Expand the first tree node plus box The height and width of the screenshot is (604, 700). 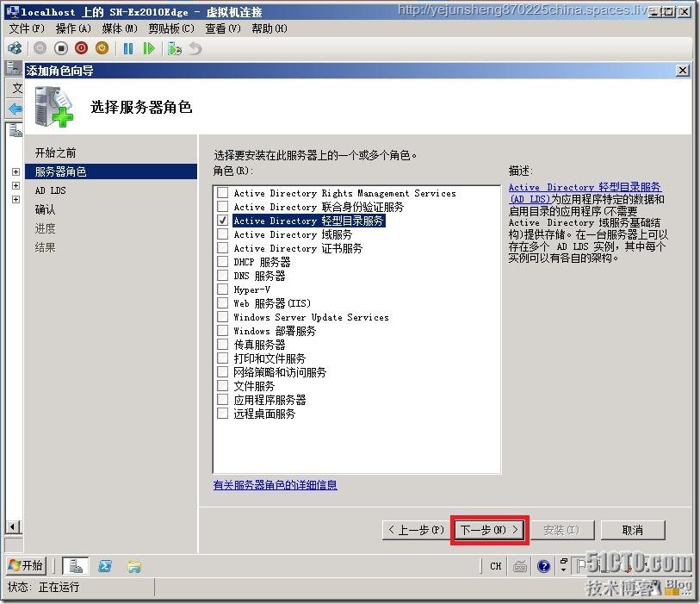(x=15, y=172)
